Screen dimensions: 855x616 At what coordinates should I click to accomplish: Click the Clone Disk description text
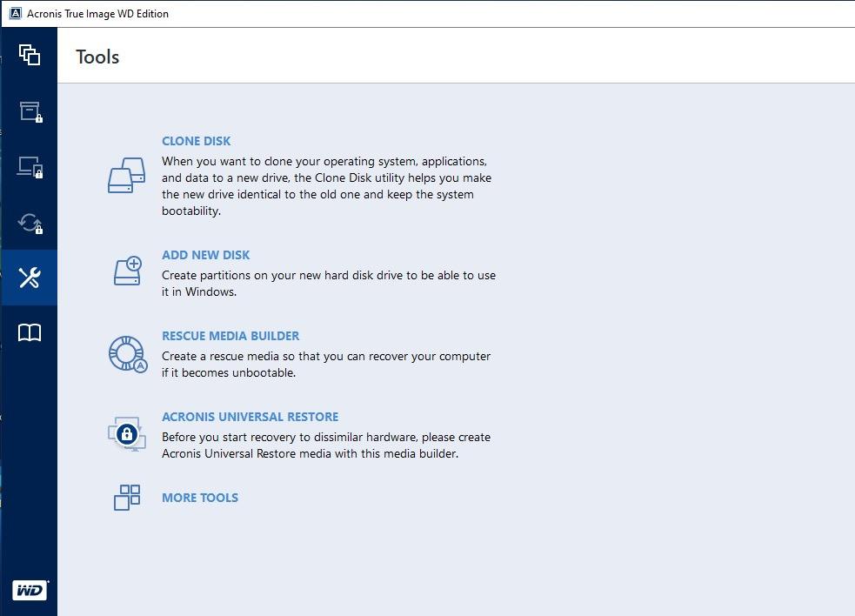coord(327,186)
